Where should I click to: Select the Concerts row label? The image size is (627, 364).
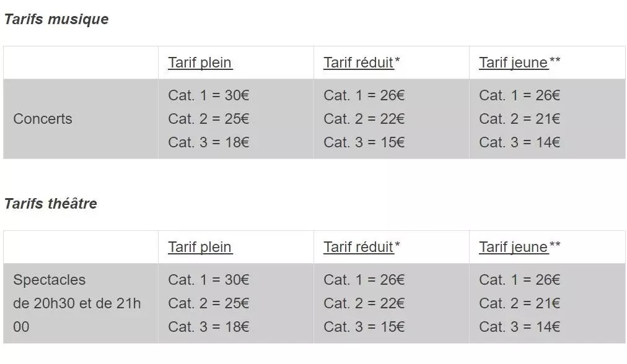pyautogui.click(x=43, y=119)
